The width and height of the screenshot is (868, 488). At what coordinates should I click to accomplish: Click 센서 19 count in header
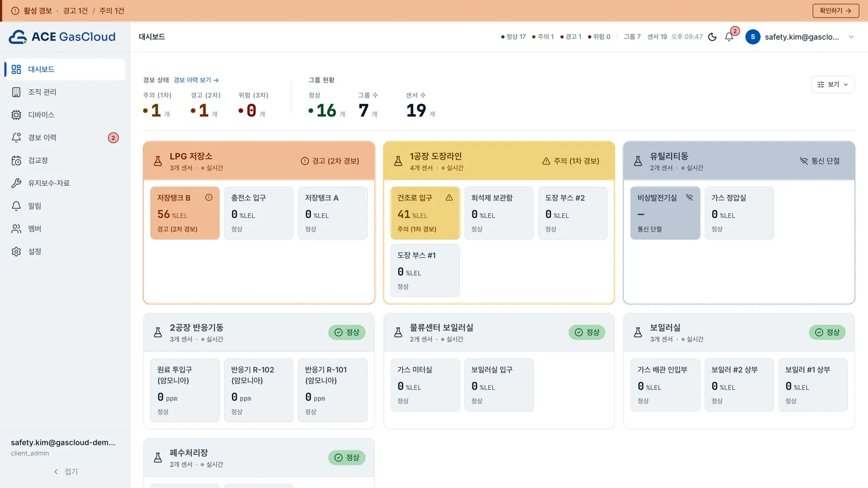657,37
